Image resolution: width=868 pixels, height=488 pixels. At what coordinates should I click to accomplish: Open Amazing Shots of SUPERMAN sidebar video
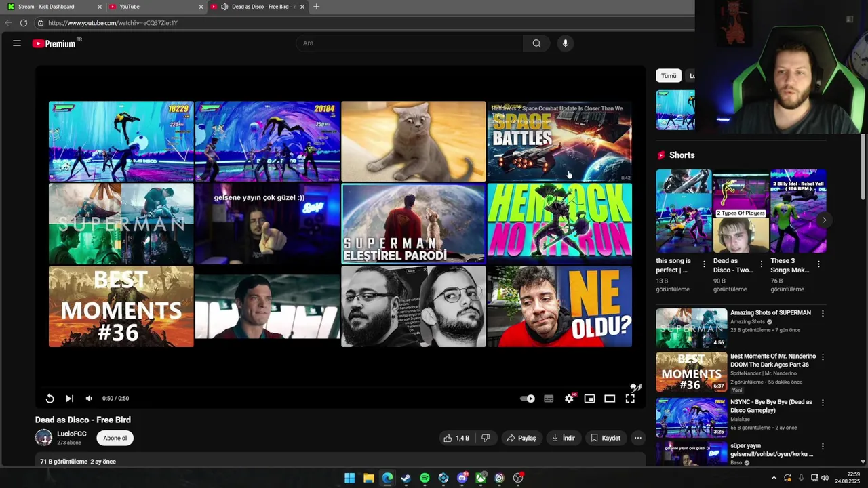click(770, 313)
